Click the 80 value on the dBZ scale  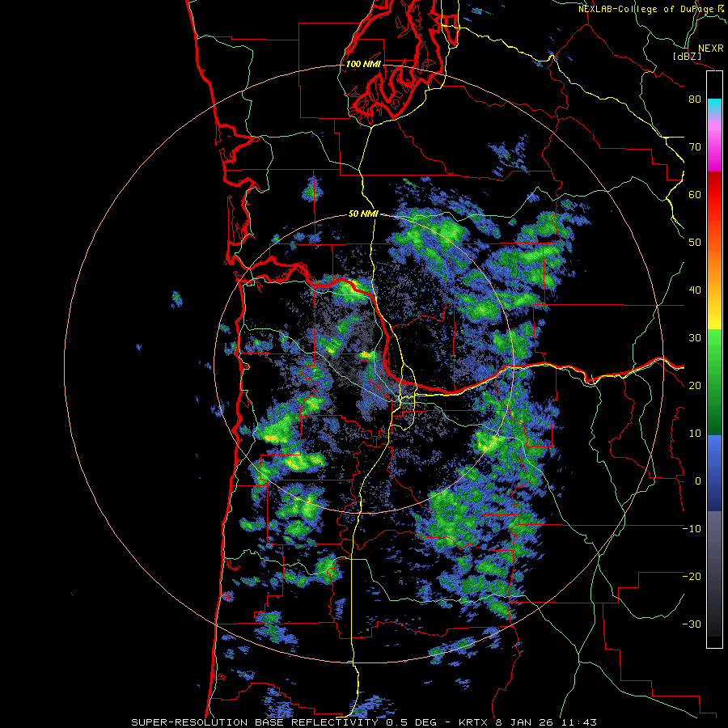[695, 99]
